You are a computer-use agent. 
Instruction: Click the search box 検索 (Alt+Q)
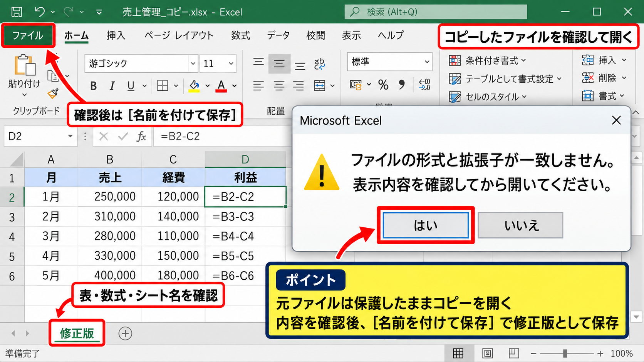tap(436, 12)
